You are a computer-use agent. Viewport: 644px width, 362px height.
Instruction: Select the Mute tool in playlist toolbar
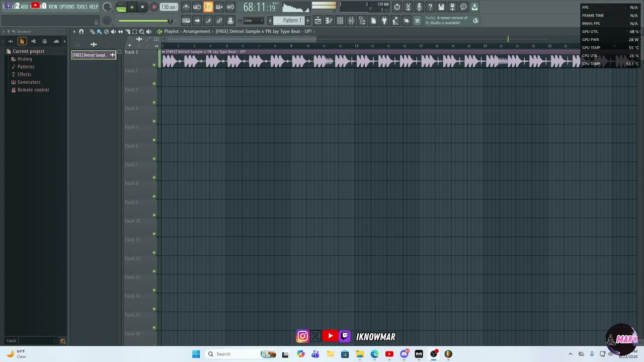coord(113,32)
